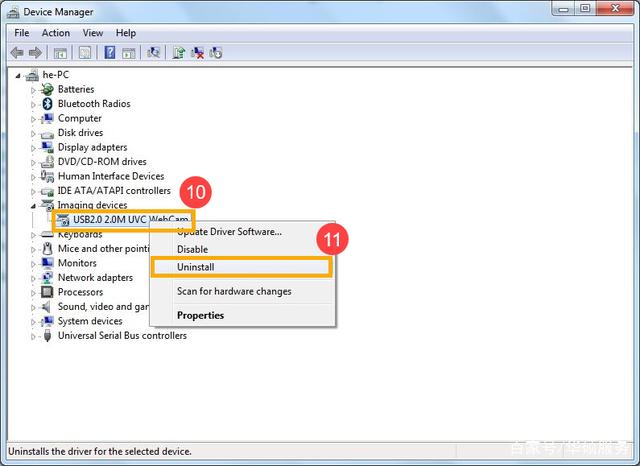This screenshot has width=640, height=466.
Task: Select the he-PC root label
Action: (x=56, y=75)
